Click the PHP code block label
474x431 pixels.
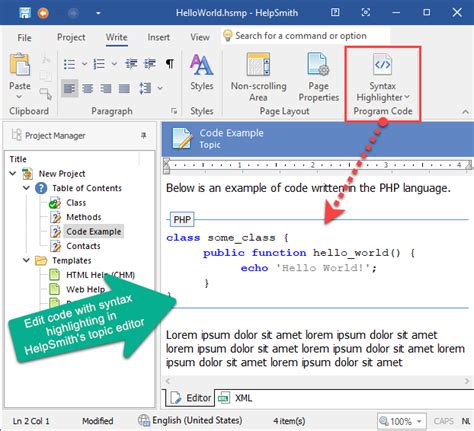coord(182,220)
